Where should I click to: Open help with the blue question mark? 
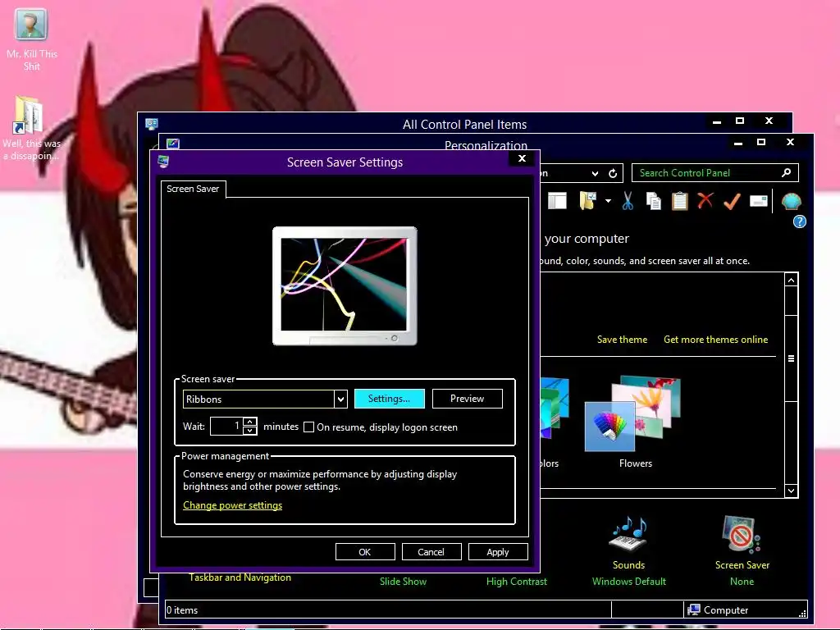coord(799,221)
